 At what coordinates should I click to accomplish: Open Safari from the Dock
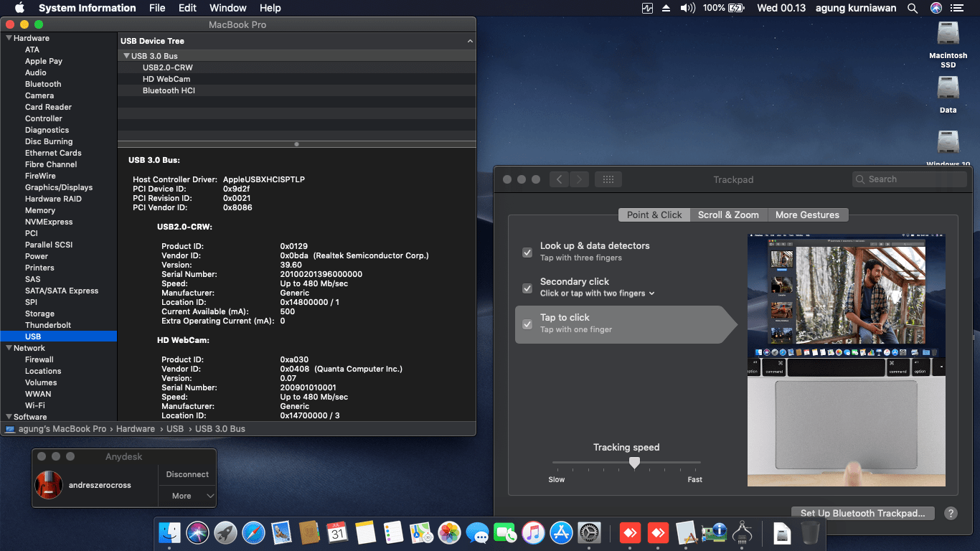[253, 533]
